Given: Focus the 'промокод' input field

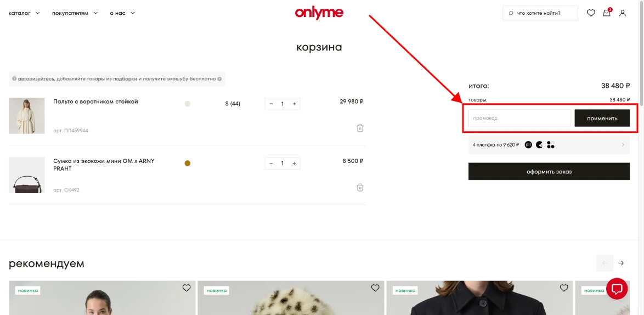Looking at the screenshot, I should (520, 118).
